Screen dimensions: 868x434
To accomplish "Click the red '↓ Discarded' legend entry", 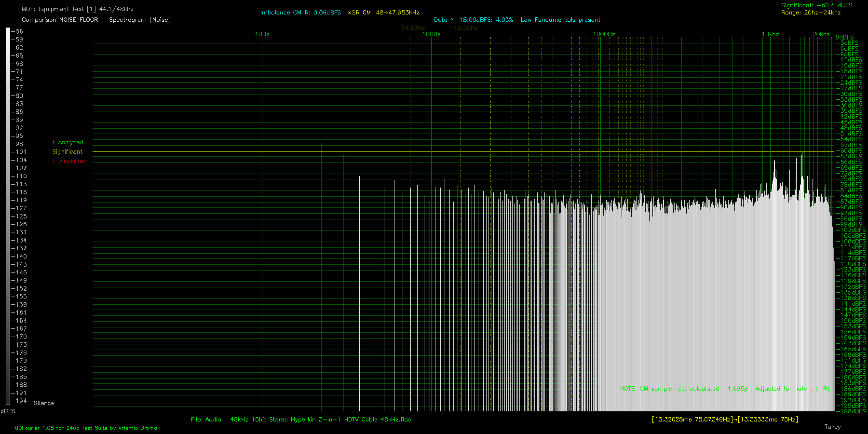I will coord(69,161).
